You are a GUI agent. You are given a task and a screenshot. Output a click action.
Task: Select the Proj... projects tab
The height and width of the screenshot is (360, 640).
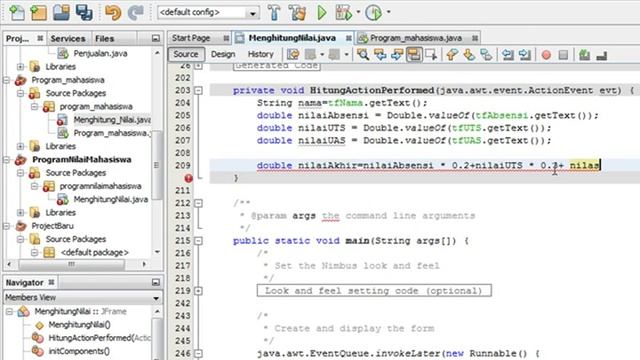click(x=18, y=39)
